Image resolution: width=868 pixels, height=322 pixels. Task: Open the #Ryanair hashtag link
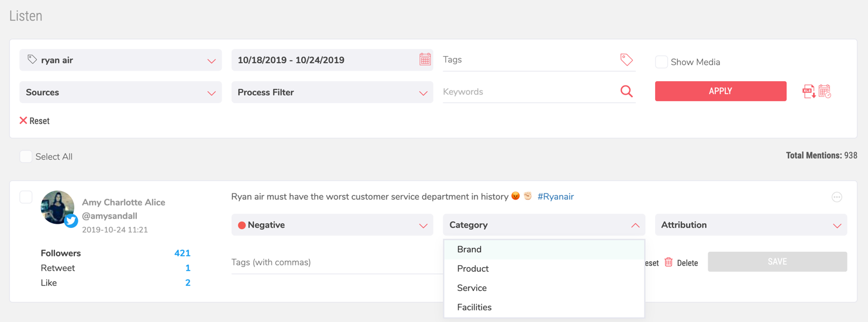556,196
